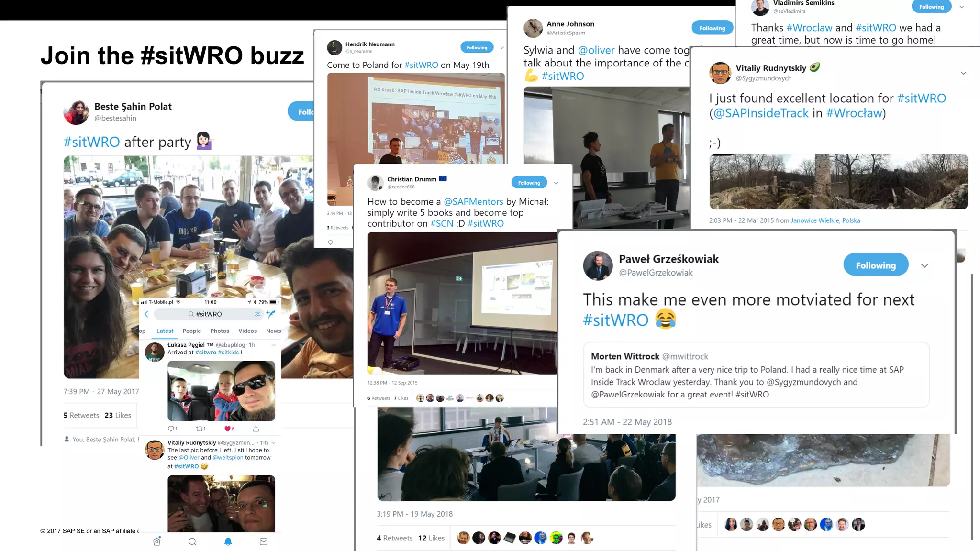Click the reply icon under Łukasz Pęgiel's tweet

click(172, 429)
